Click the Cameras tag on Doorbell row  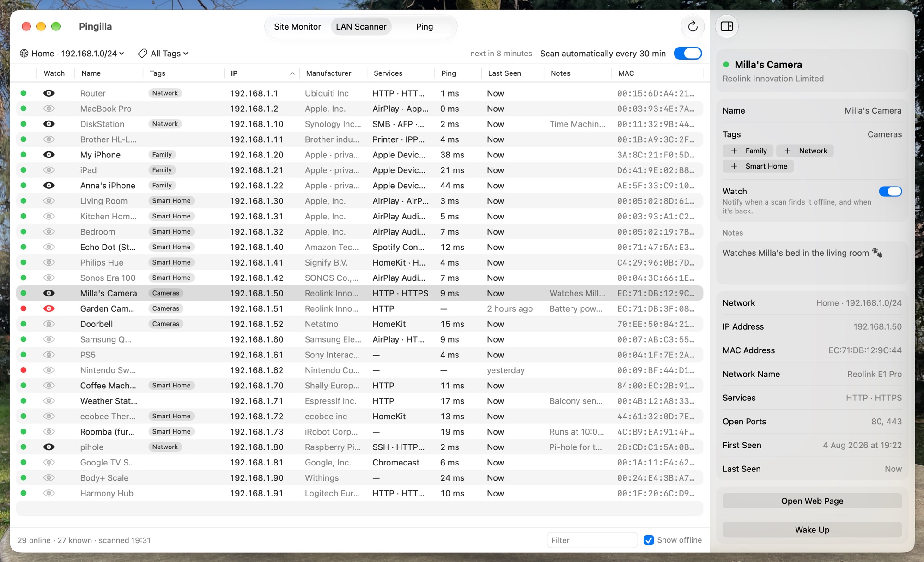(165, 324)
